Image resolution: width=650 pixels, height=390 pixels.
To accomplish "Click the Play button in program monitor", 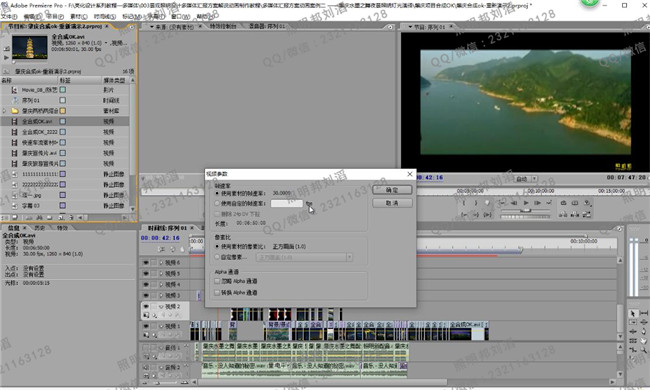I will tap(526, 203).
